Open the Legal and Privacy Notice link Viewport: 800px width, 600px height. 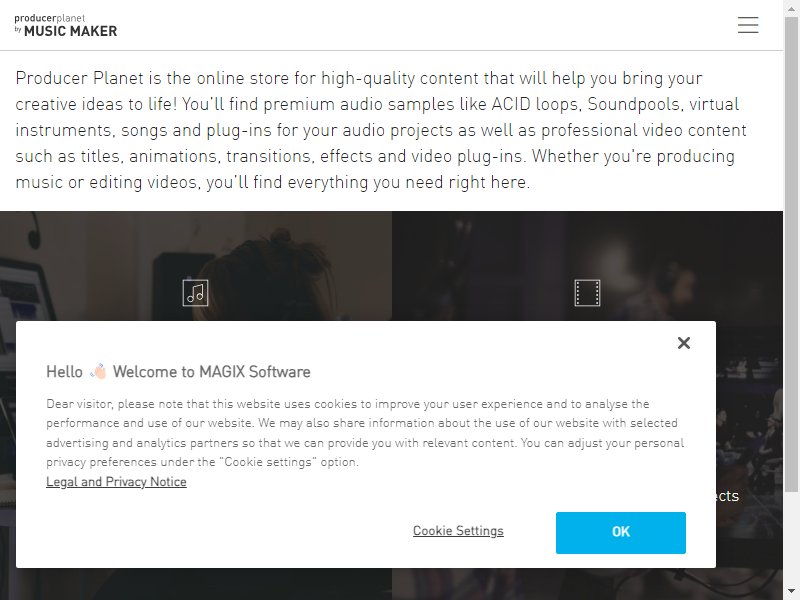[116, 482]
